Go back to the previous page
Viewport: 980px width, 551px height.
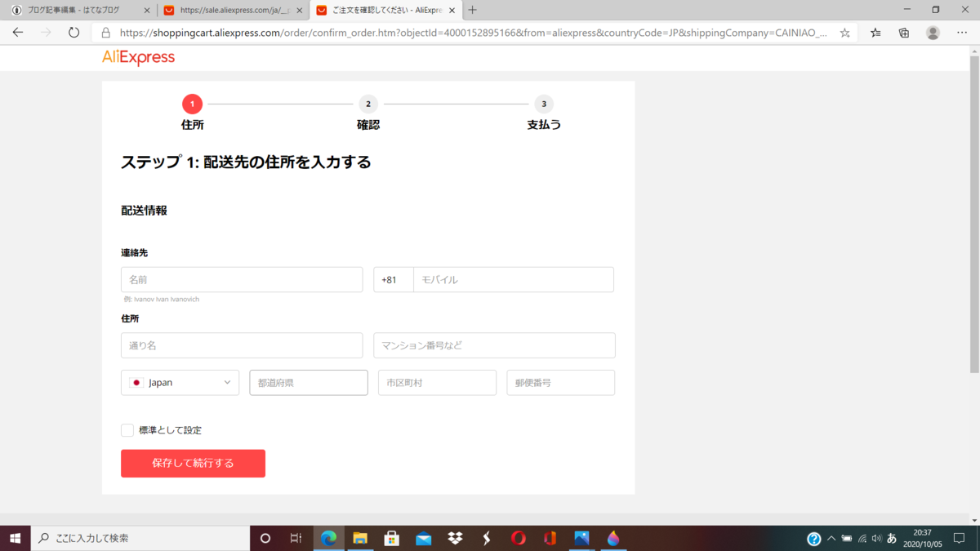point(18,33)
